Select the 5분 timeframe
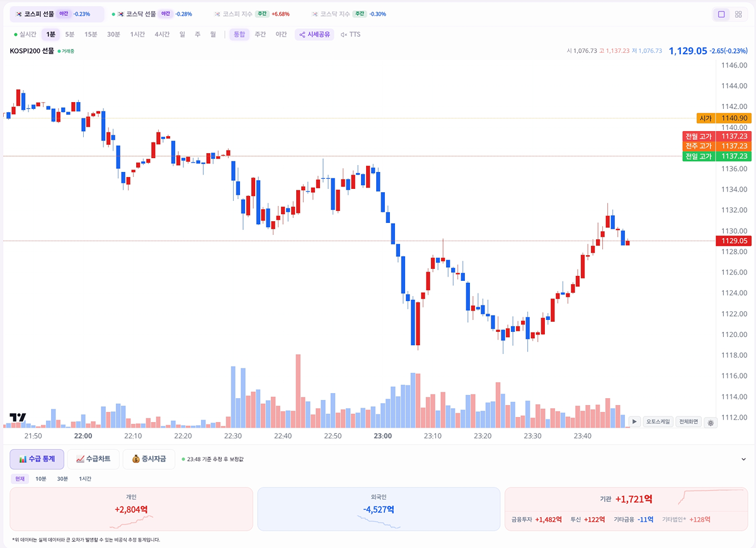 click(x=70, y=35)
